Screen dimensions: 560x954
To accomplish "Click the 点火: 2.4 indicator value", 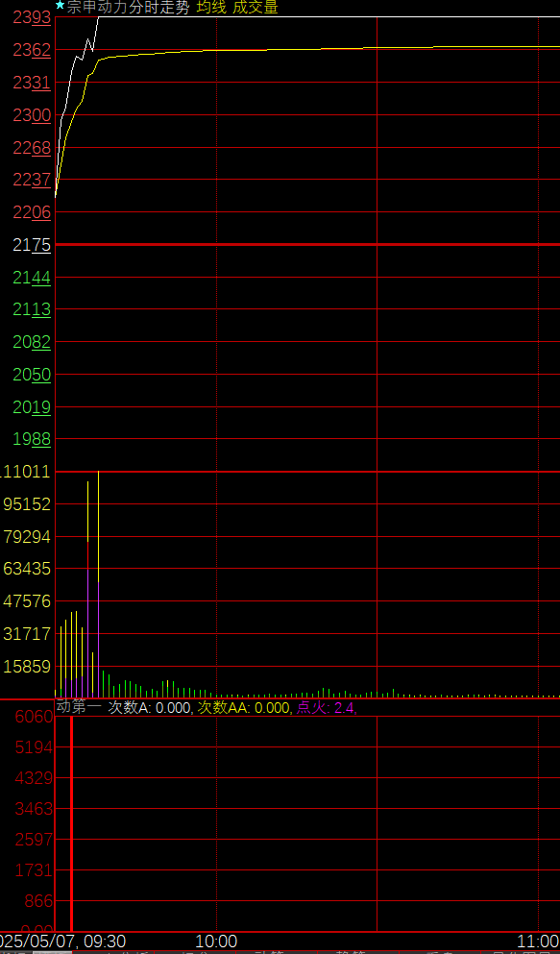I will pos(326,708).
